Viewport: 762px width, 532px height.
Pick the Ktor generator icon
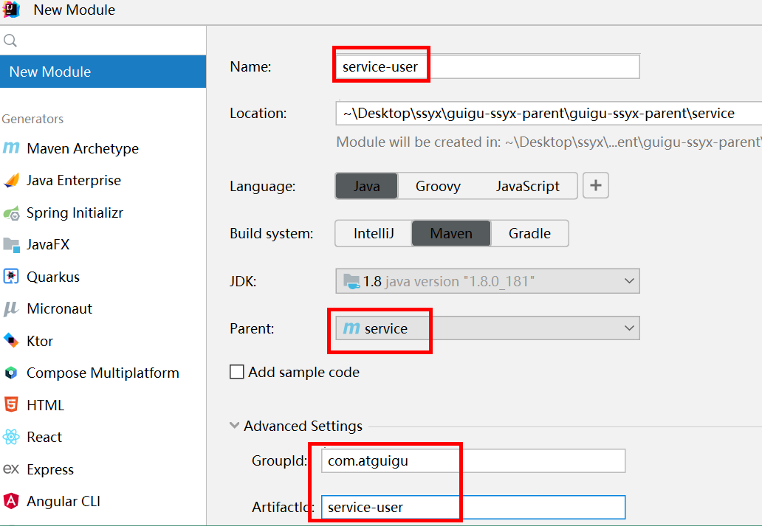[x=11, y=341]
